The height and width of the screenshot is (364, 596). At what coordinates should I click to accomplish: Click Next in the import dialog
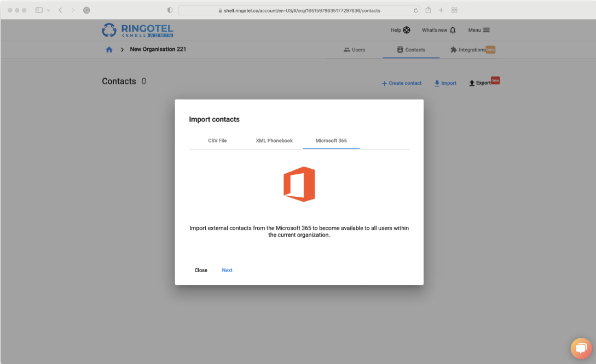[227, 270]
